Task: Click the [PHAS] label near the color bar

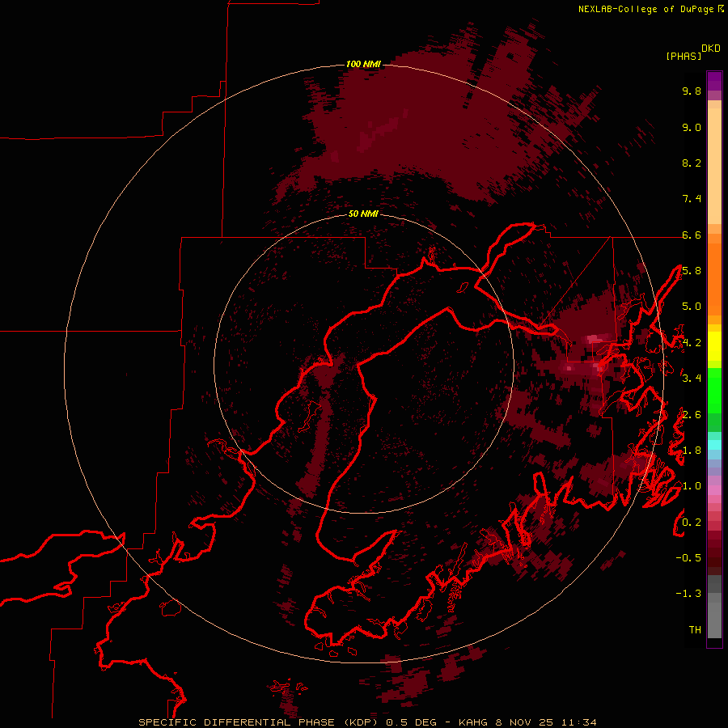Action: (684, 56)
